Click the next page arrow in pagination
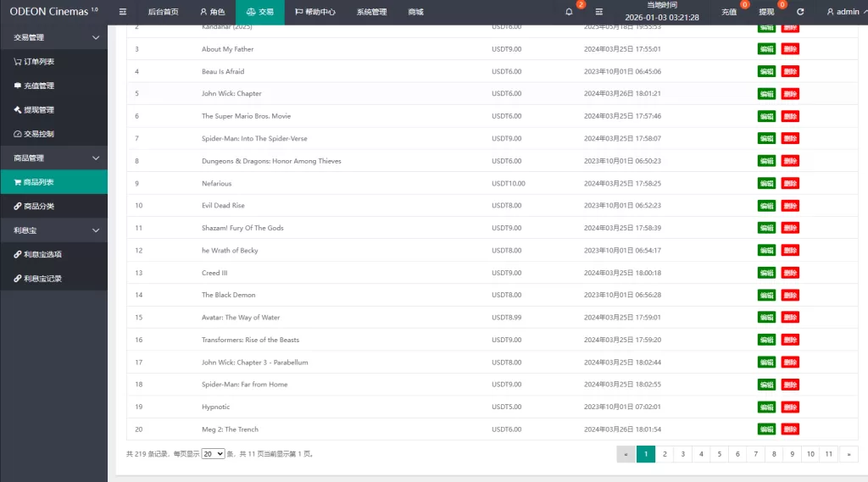This screenshot has height=482, width=868. click(848, 454)
